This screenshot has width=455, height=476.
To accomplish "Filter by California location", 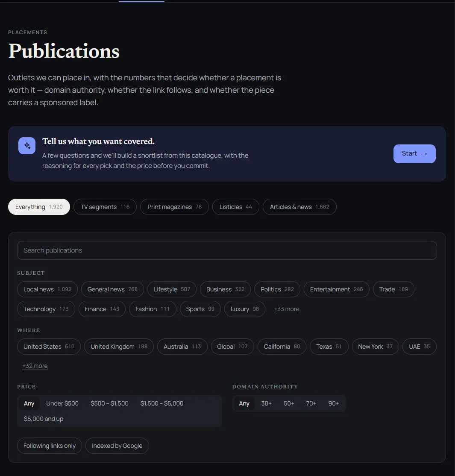I will (282, 347).
